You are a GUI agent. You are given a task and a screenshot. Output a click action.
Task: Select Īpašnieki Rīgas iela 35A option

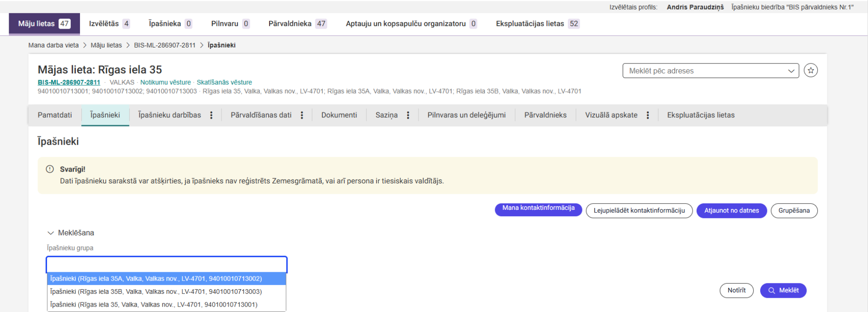(x=167, y=279)
